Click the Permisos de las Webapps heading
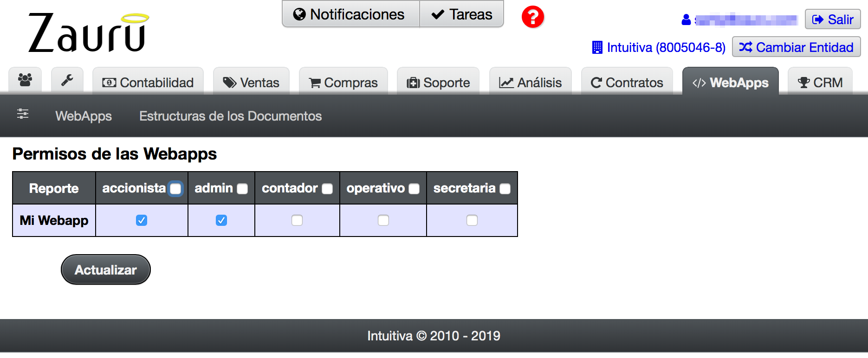Image resolution: width=868 pixels, height=358 pixels. click(115, 153)
